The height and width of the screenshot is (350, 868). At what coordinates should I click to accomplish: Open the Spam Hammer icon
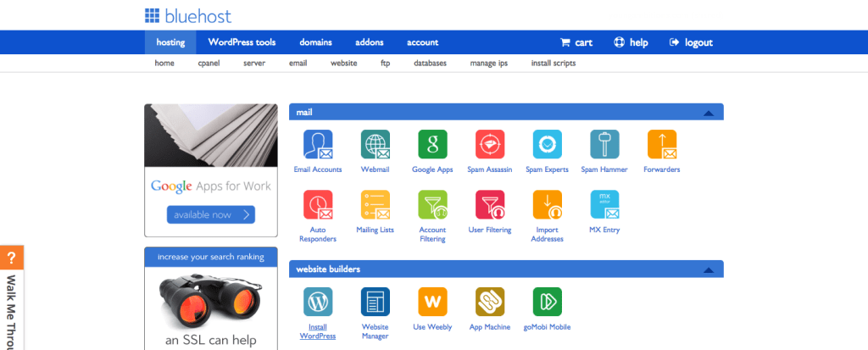coord(604,145)
